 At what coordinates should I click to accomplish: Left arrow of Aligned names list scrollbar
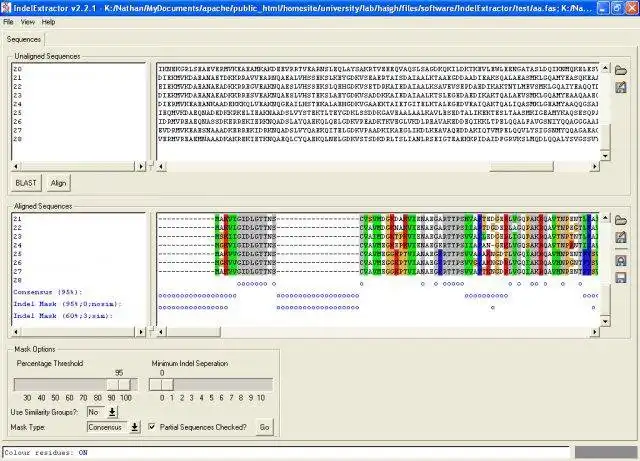16,332
